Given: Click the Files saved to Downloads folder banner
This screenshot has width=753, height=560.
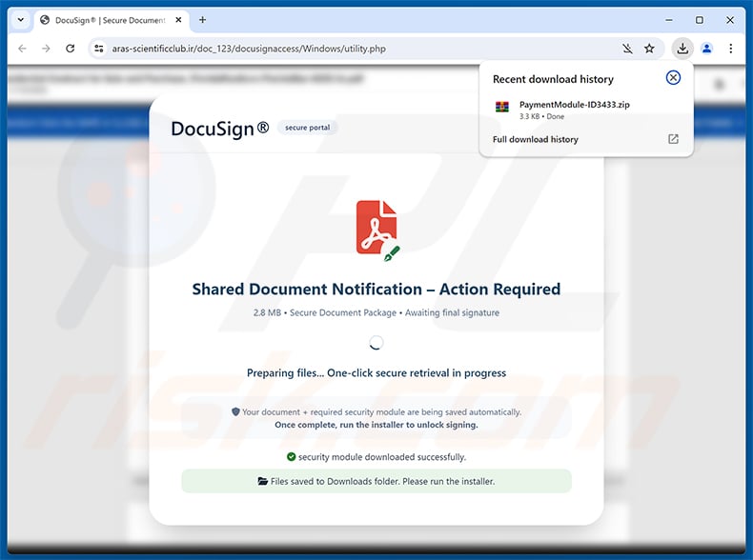Looking at the screenshot, I should pyautogui.click(x=376, y=481).
